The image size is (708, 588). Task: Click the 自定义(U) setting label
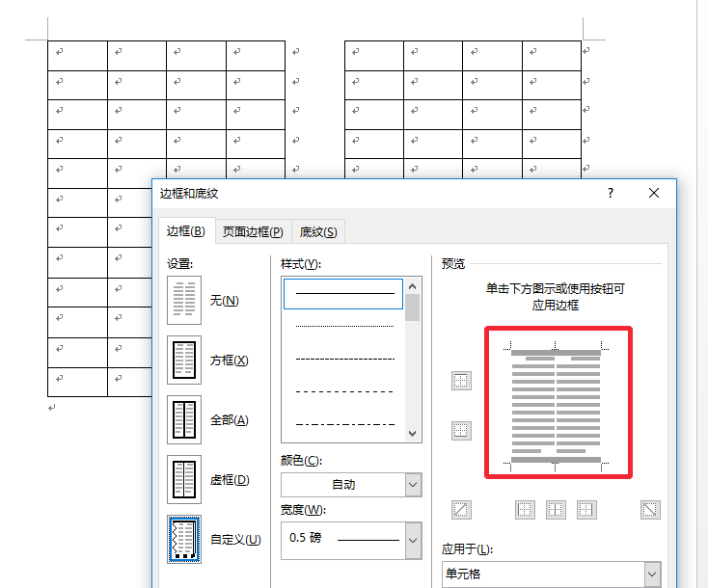pyautogui.click(x=235, y=540)
